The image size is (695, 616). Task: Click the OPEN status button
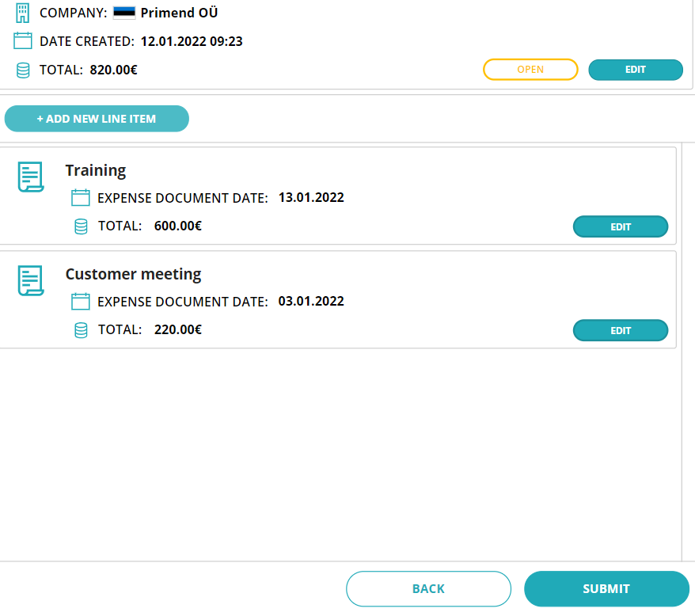(x=530, y=70)
